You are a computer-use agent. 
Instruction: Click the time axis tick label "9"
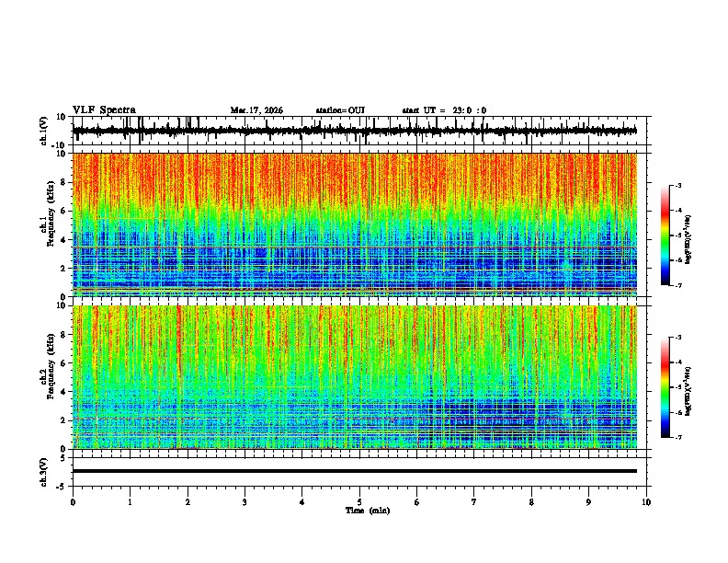click(588, 502)
